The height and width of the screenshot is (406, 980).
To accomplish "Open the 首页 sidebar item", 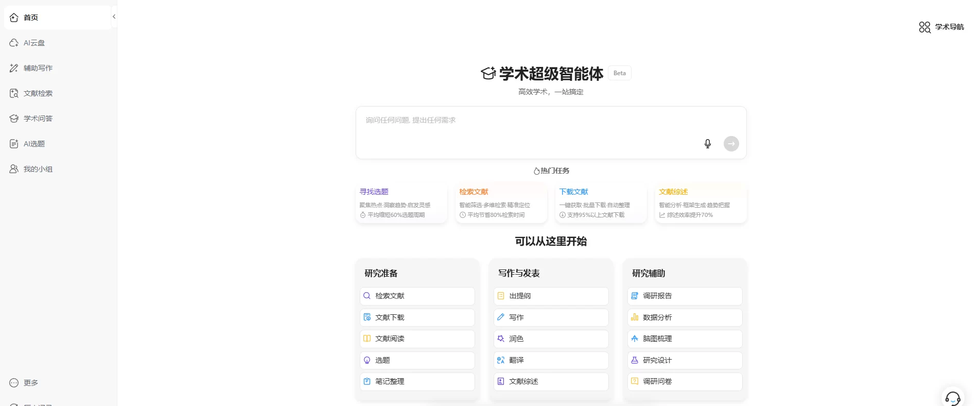I will coord(58,18).
